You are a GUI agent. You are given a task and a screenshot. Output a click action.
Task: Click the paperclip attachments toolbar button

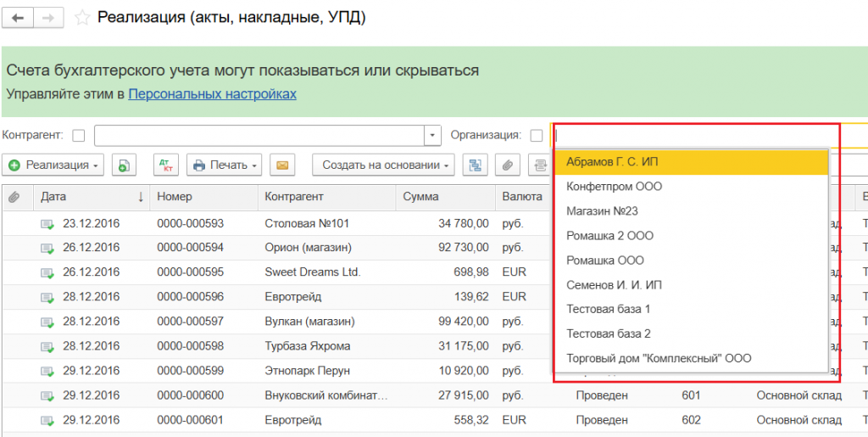point(507,165)
